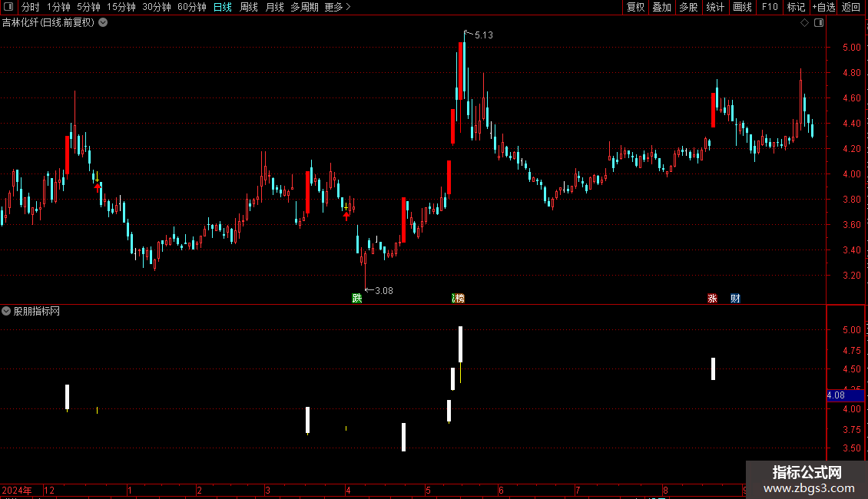Screen dimensions: 868x499
Task: Select the 60分钟 period tab
Action: (x=191, y=7)
